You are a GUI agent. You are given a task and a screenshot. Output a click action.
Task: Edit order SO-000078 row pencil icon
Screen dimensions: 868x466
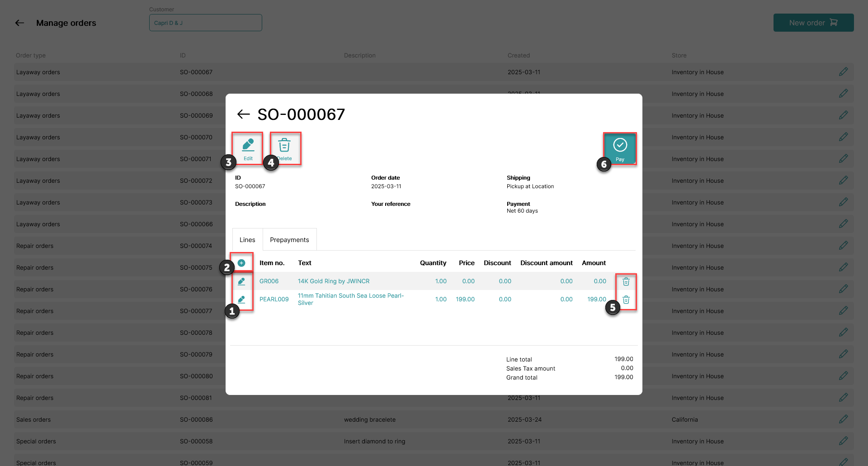pos(843,333)
